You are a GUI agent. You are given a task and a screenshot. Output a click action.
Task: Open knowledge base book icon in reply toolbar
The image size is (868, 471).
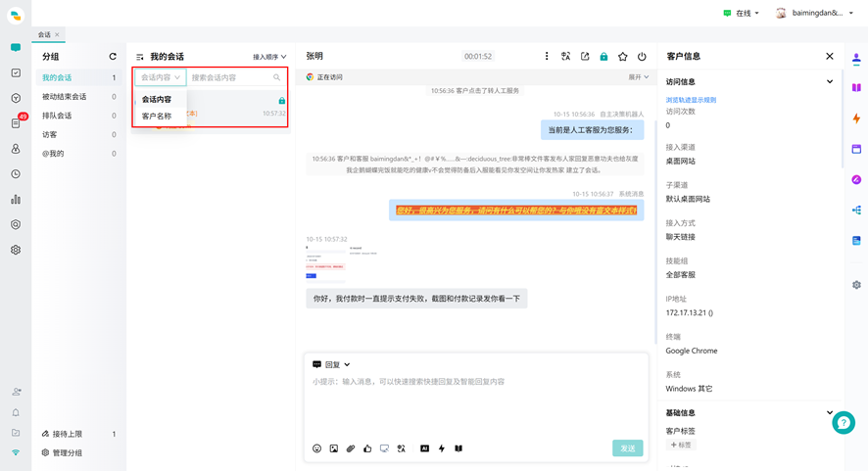coord(458,448)
